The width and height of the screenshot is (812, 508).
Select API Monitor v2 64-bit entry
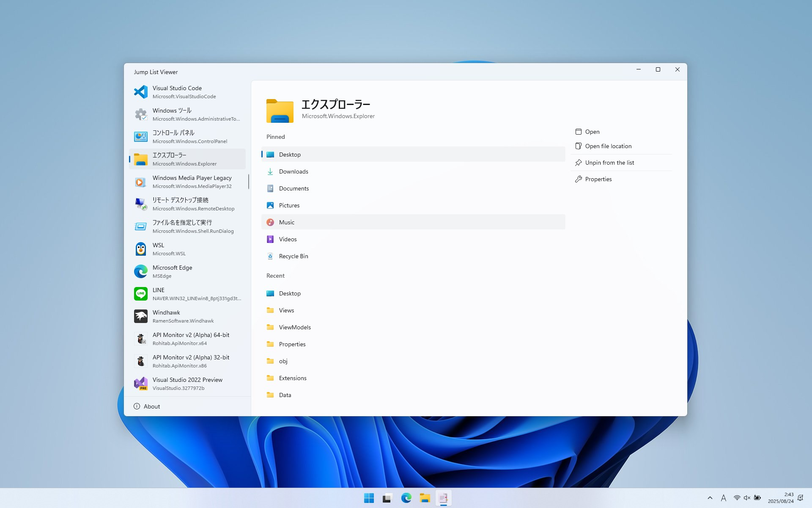coord(191,339)
